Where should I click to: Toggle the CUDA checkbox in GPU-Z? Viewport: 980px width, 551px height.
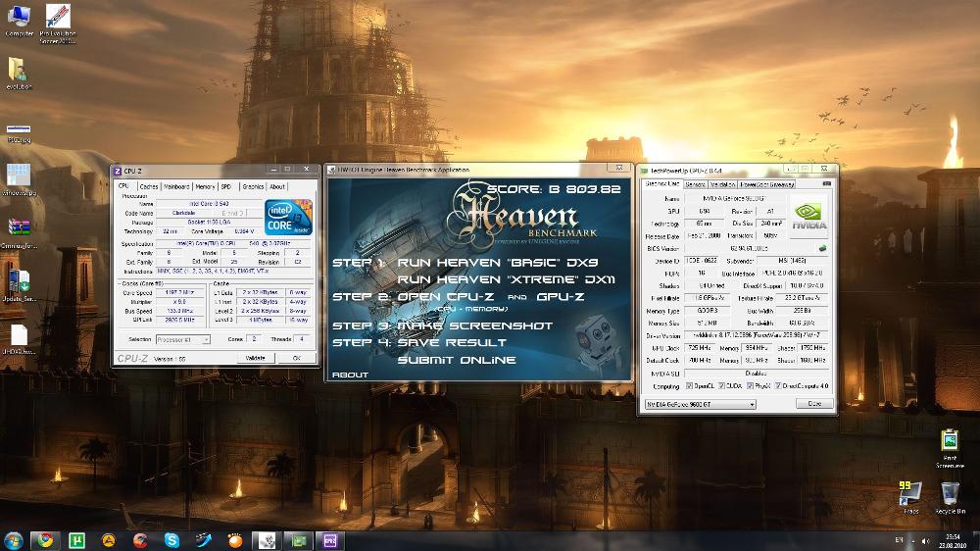tap(721, 386)
